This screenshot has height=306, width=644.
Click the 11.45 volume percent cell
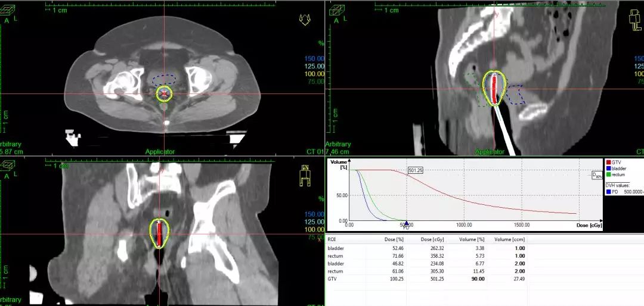click(479, 271)
